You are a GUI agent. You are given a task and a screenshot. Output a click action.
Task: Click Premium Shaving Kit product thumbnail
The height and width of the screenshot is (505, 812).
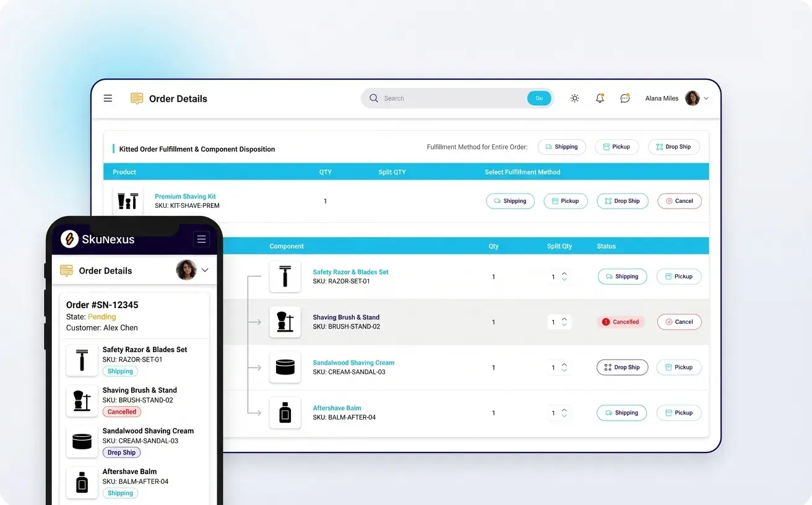point(128,201)
